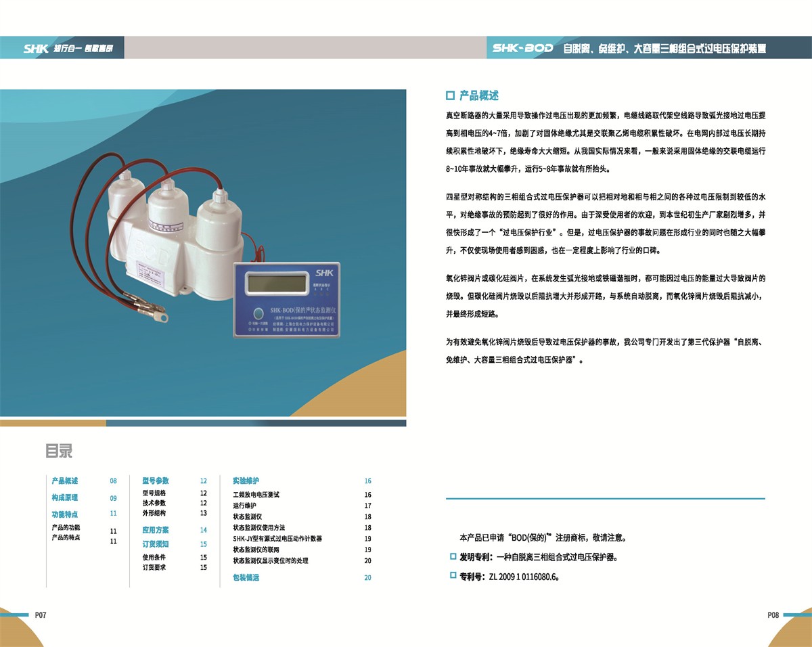Open the 功能特点 contents entry

tap(65, 514)
